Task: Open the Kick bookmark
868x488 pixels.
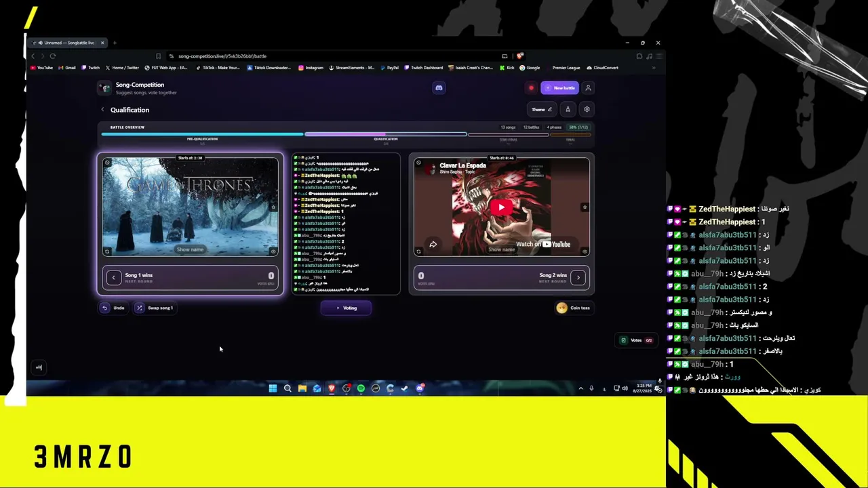Action: tap(506, 68)
